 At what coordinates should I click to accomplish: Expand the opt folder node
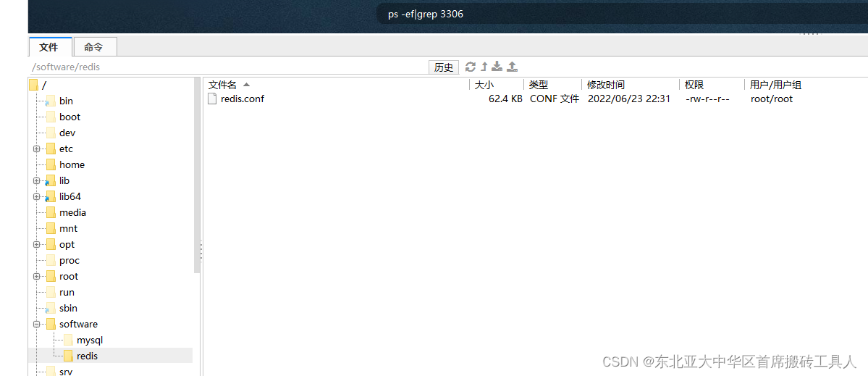point(36,244)
